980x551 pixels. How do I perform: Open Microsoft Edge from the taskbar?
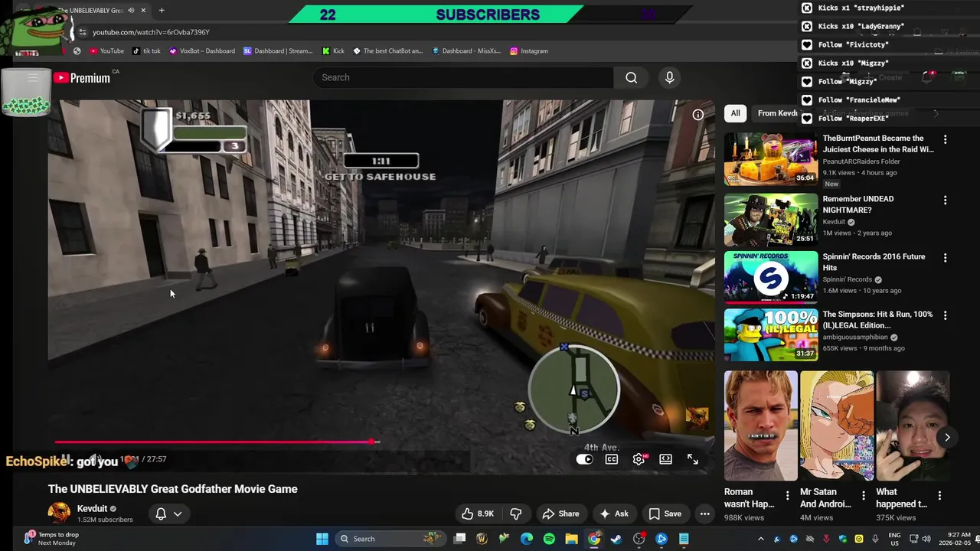[x=527, y=539]
